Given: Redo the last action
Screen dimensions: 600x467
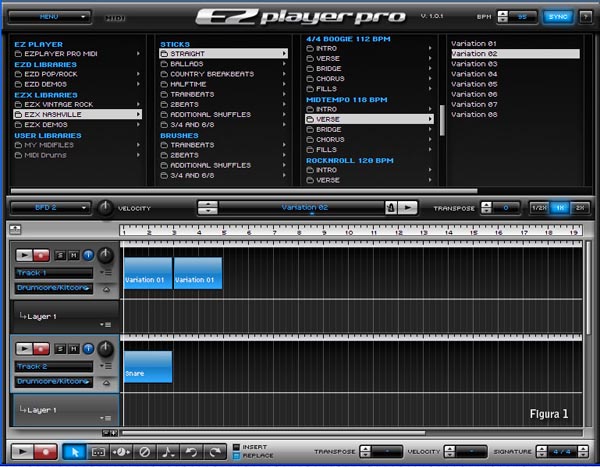Looking at the screenshot, I should (214, 452).
